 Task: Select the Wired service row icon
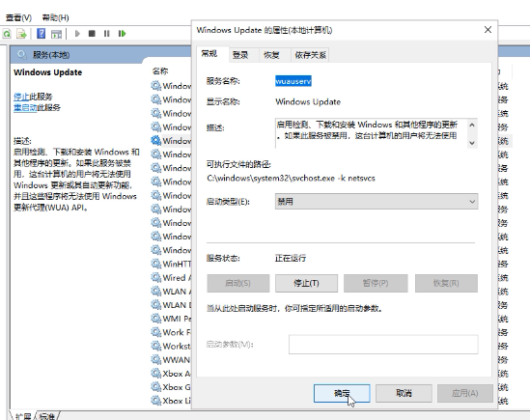[155, 278]
